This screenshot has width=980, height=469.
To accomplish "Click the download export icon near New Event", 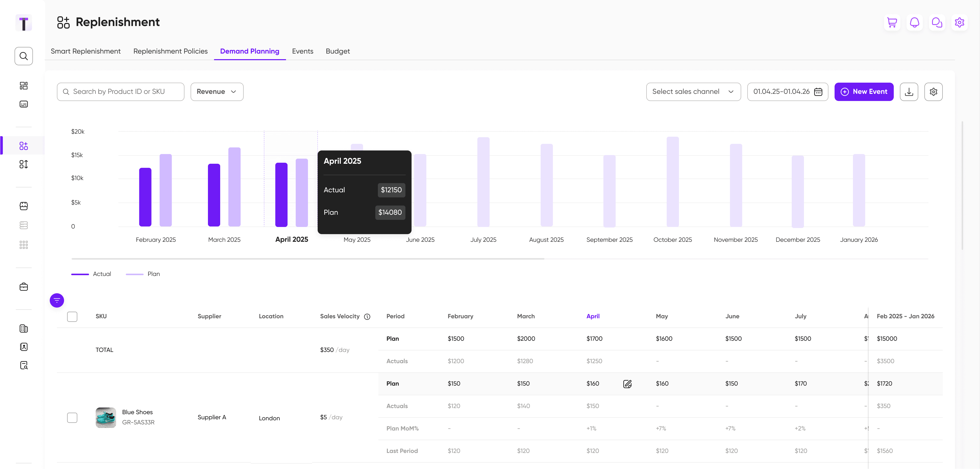I will (x=909, y=92).
